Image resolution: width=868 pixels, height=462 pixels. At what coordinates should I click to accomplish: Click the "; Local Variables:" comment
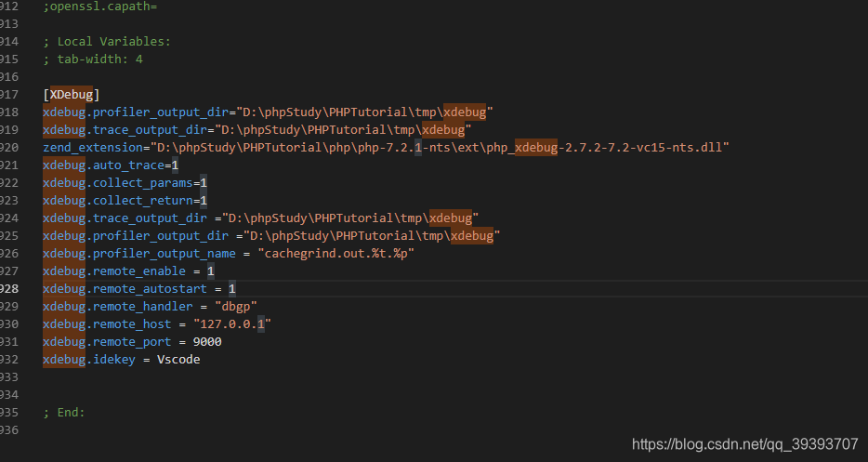pos(107,42)
